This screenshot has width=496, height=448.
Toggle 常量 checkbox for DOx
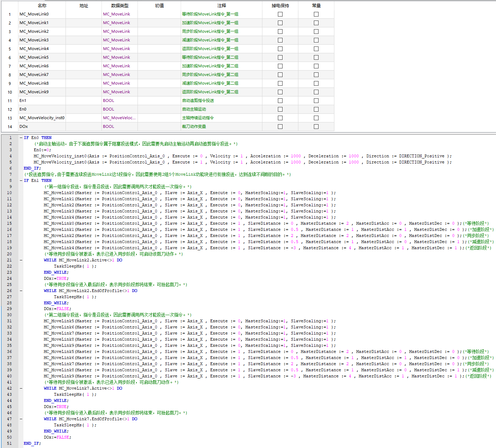coord(316,127)
